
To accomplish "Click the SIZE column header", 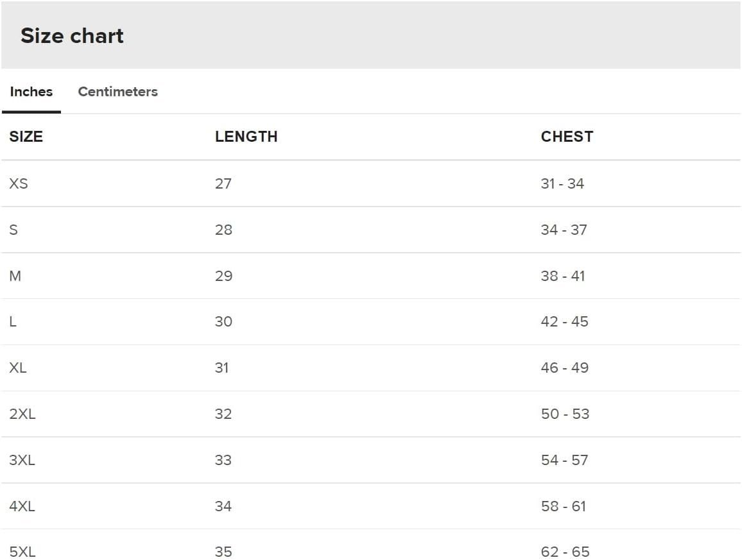I will pyautogui.click(x=26, y=136).
